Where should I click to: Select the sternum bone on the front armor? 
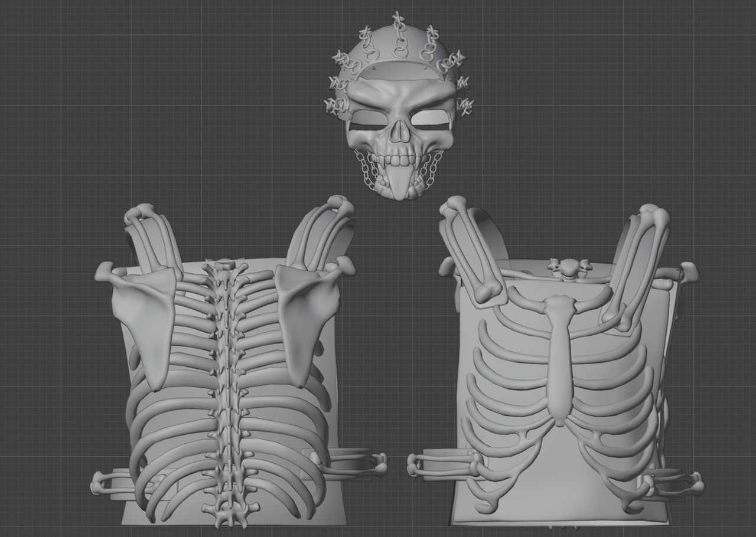tap(559, 358)
